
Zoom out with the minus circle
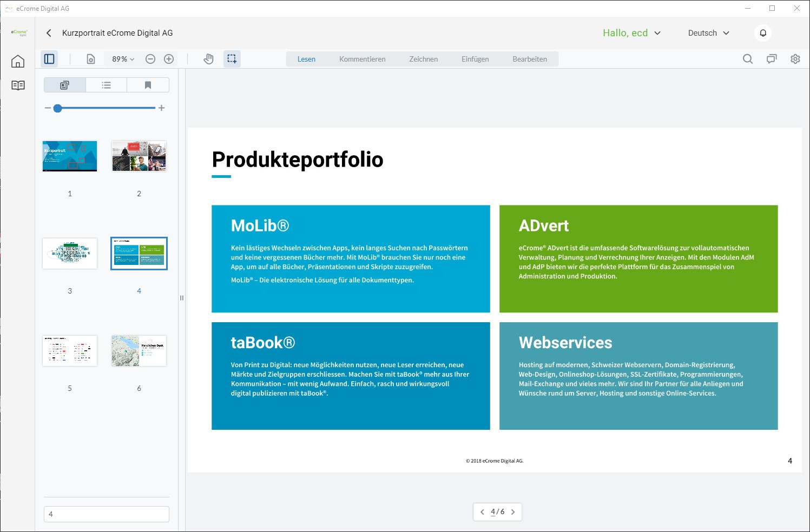(150, 59)
